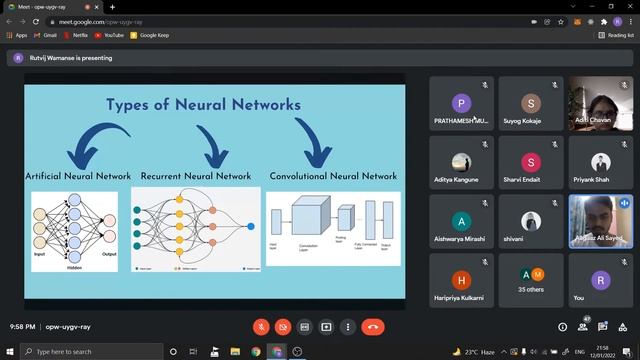Mute microphone in Meet controls

pyautogui.click(x=261, y=327)
